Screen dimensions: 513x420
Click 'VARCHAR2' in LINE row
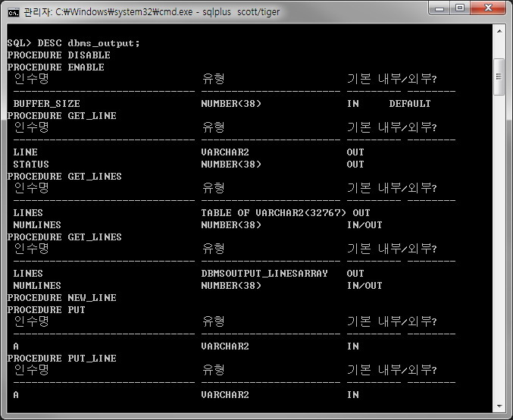click(x=225, y=152)
